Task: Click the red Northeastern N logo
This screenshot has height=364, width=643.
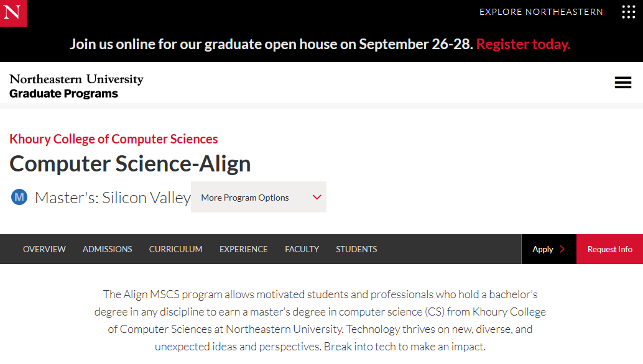Action: (13, 13)
